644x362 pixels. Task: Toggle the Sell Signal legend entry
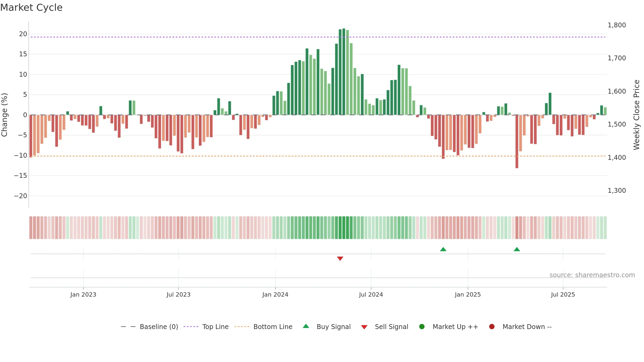point(385,327)
